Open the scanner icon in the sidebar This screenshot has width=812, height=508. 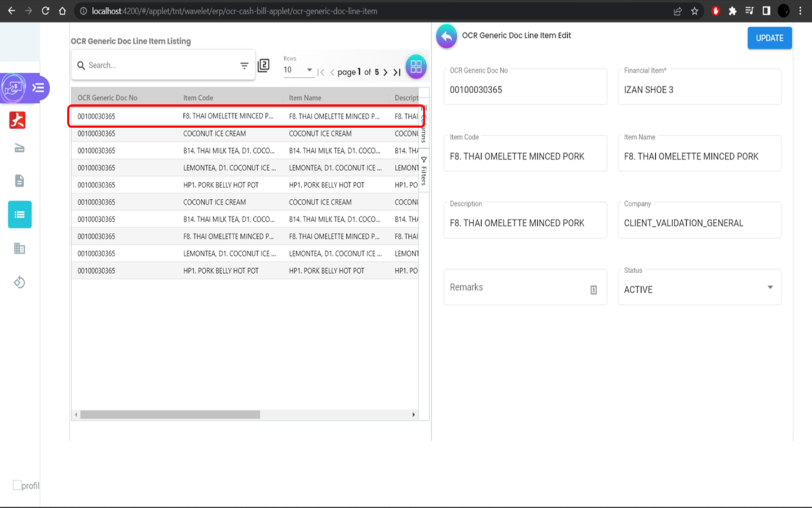20,148
